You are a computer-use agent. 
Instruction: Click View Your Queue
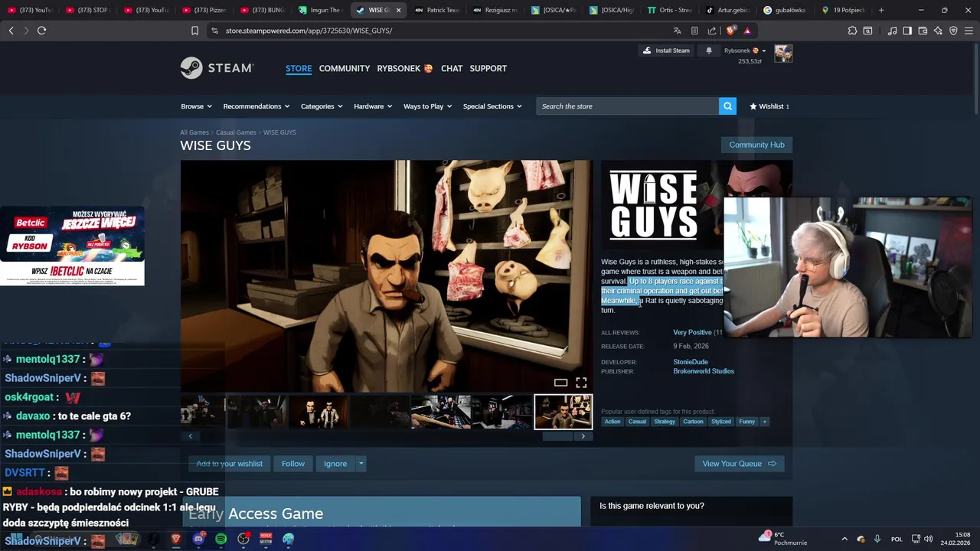coord(739,464)
